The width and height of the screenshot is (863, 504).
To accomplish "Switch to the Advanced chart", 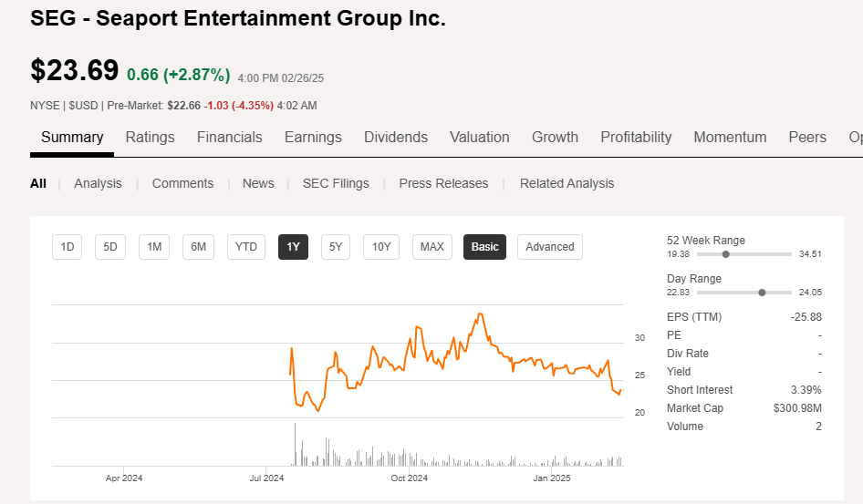I will [x=550, y=247].
